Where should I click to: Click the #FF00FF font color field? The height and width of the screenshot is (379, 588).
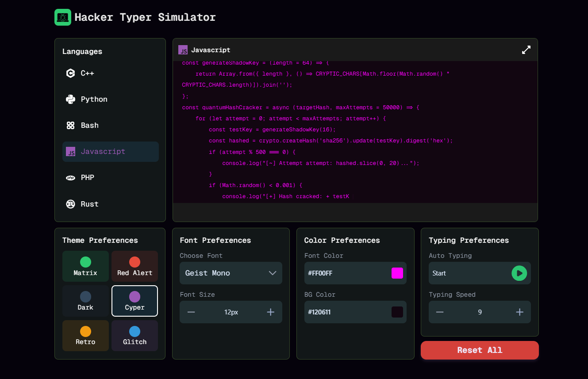(x=355, y=273)
